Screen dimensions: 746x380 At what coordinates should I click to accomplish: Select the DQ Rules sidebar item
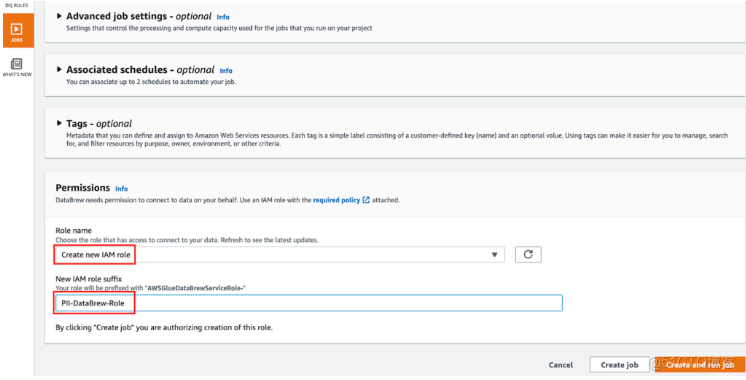[x=17, y=5]
